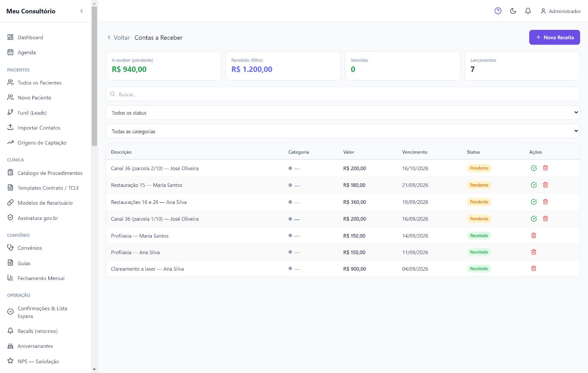
Task: Delete the Canal 36 parcela 2/10 entry
Action: [546, 168]
